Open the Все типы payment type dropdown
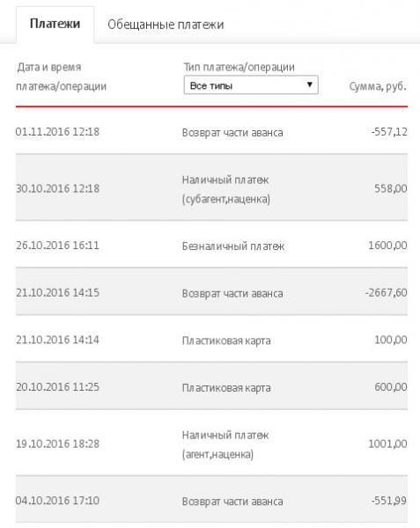 coord(251,85)
